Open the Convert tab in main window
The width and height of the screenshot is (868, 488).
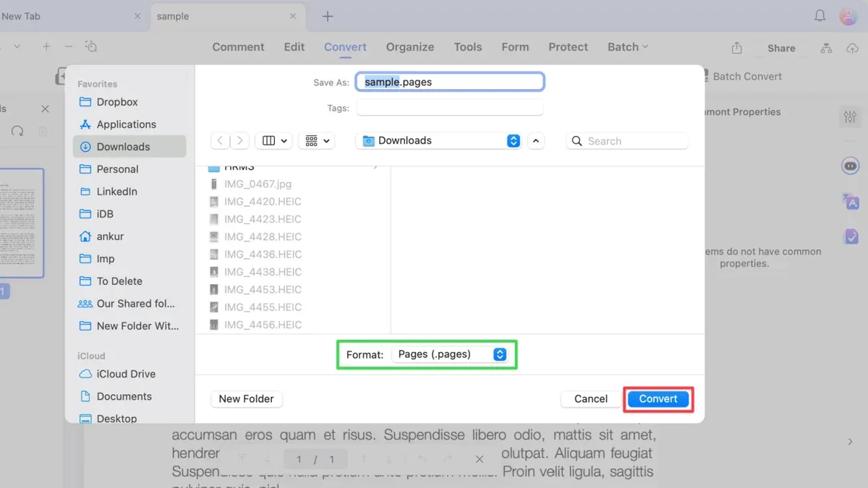point(345,47)
